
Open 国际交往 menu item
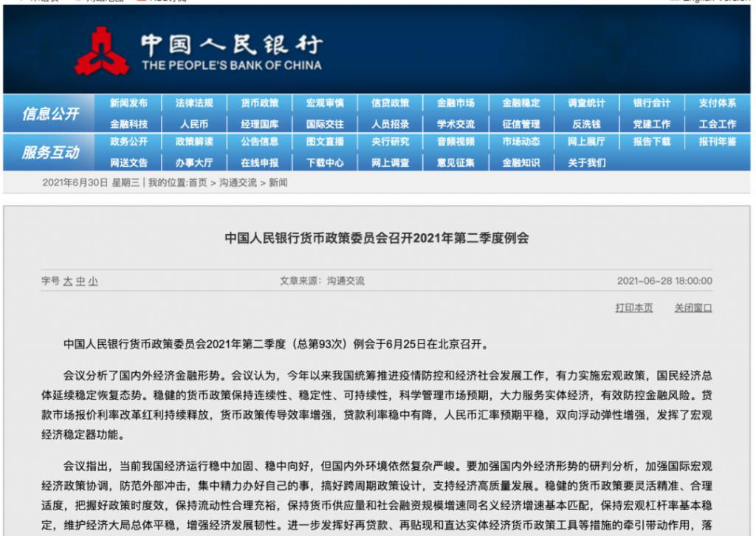pos(325,124)
